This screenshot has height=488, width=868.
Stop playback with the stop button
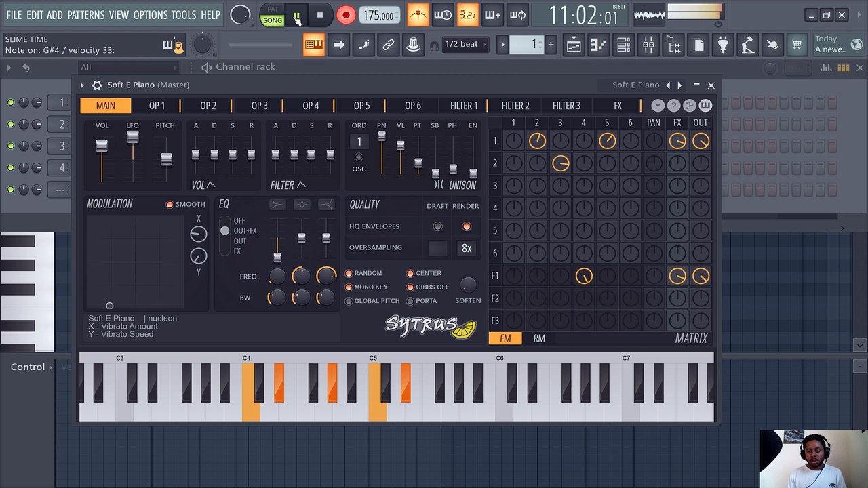point(319,15)
